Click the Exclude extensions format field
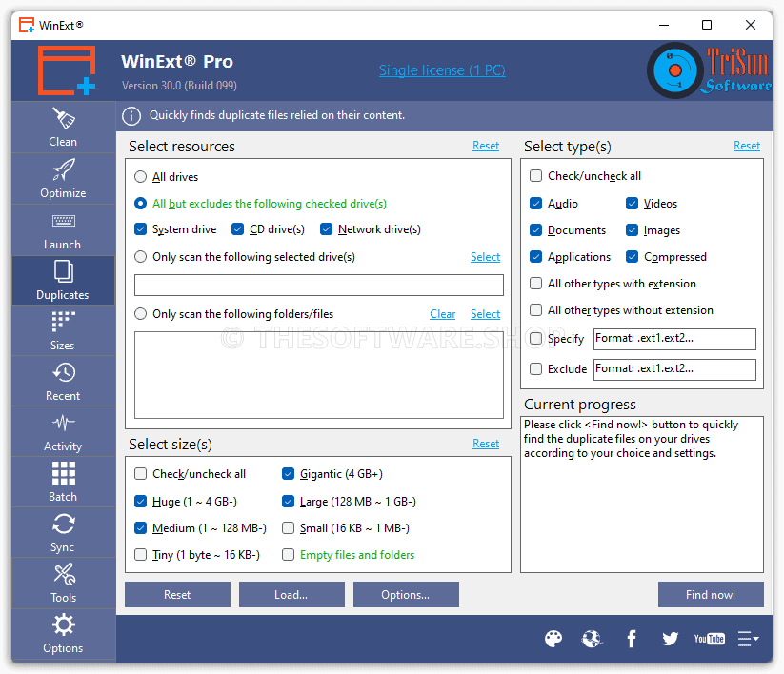 click(x=674, y=369)
